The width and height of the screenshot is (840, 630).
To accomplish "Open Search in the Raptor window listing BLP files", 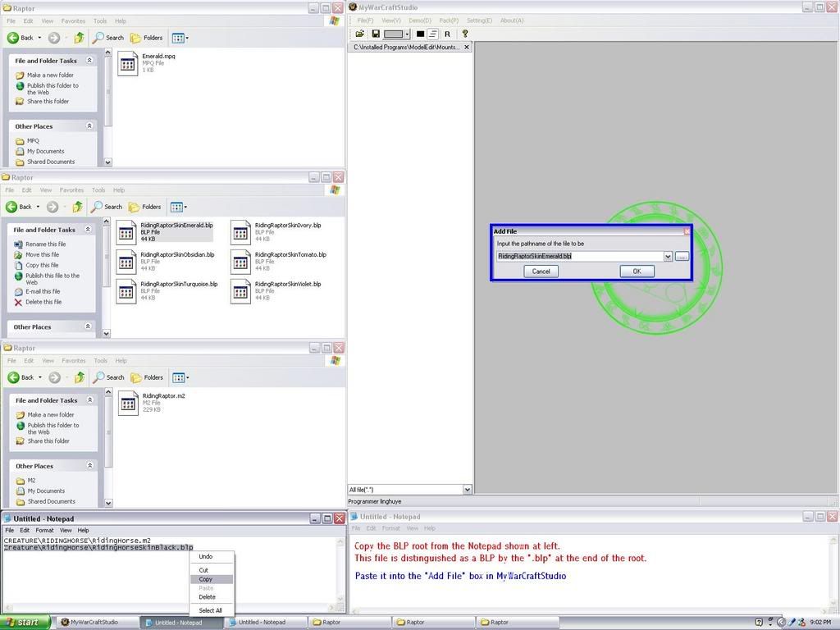I will coord(107,207).
